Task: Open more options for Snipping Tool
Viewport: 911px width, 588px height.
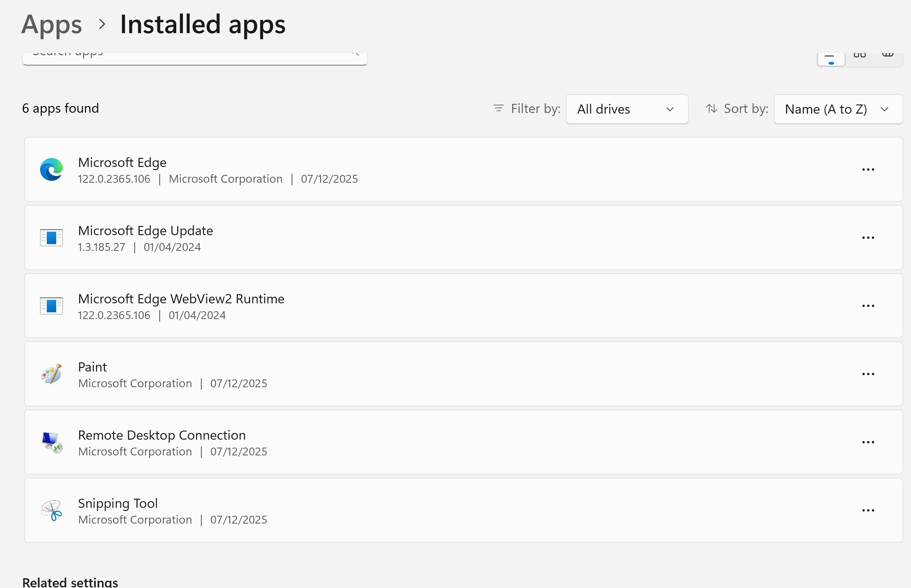Action: pos(868,510)
